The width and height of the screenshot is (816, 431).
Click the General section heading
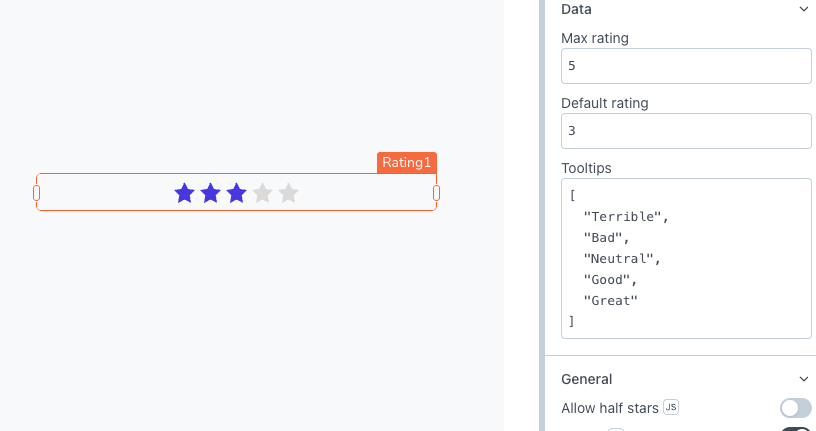[x=587, y=379]
